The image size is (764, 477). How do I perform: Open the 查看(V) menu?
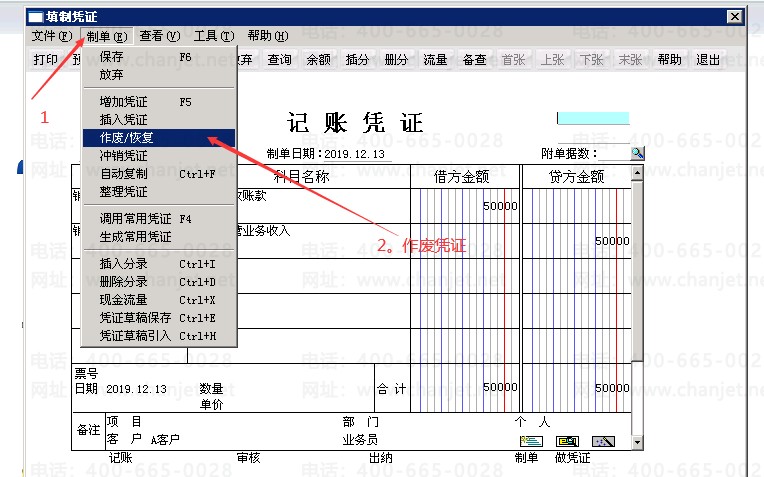pyautogui.click(x=160, y=36)
